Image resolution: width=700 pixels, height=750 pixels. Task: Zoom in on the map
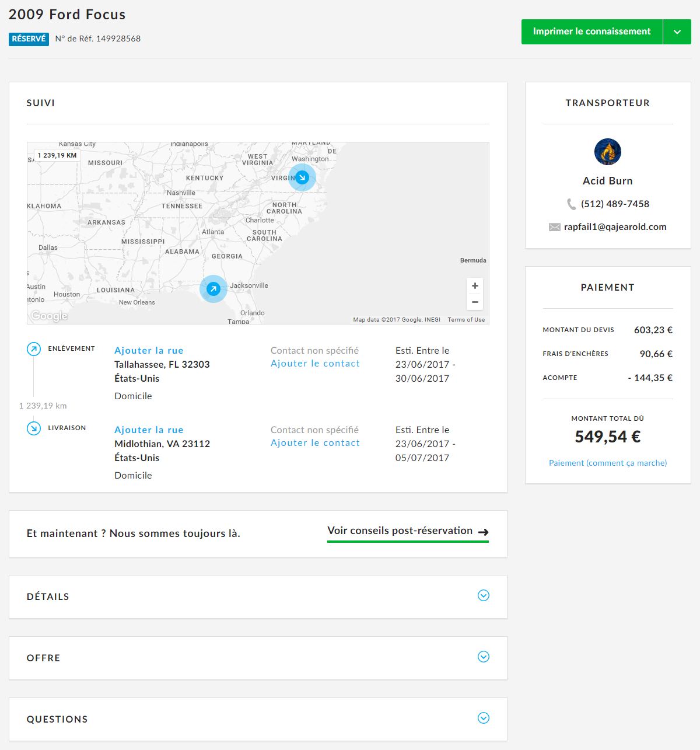coord(475,286)
